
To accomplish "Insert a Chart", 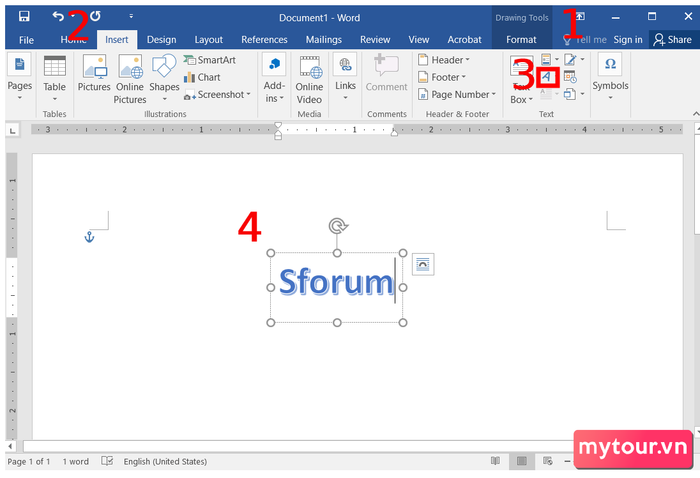I will click(x=202, y=77).
